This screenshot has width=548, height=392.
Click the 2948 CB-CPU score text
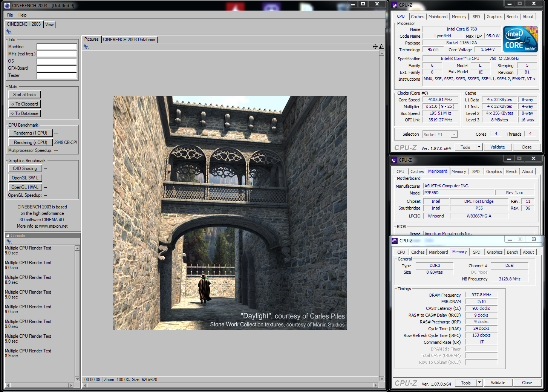66,142
